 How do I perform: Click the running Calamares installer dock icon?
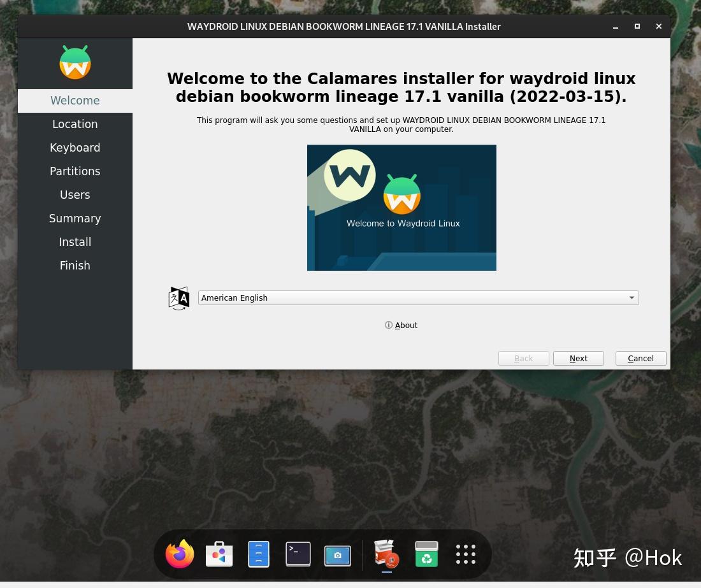click(386, 554)
